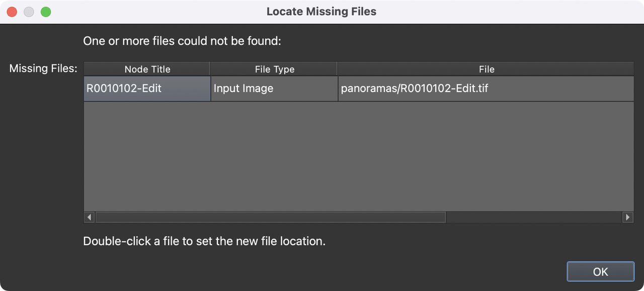Click the Locate Missing Files title bar text
The width and height of the screenshot is (644, 291).
321,11
